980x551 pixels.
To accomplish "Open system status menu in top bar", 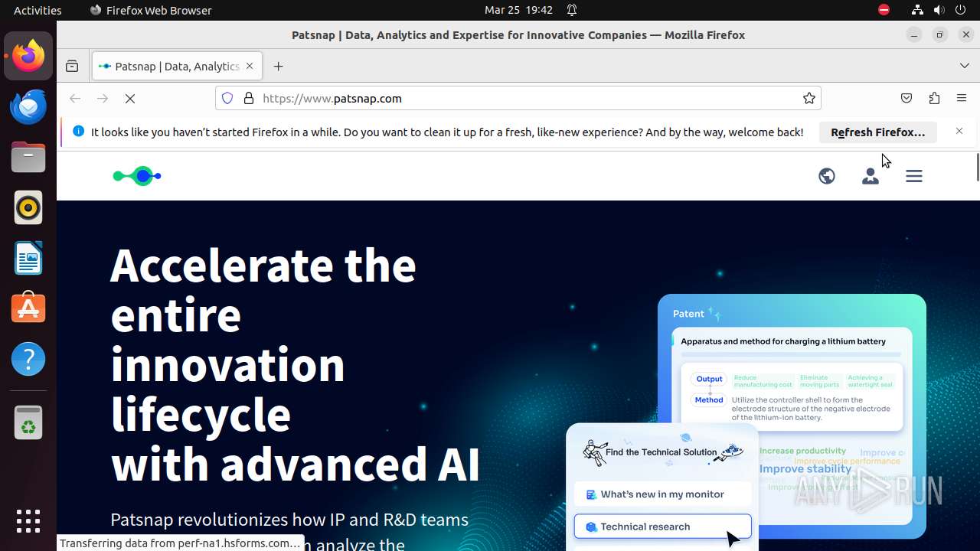I will (937, 10).
